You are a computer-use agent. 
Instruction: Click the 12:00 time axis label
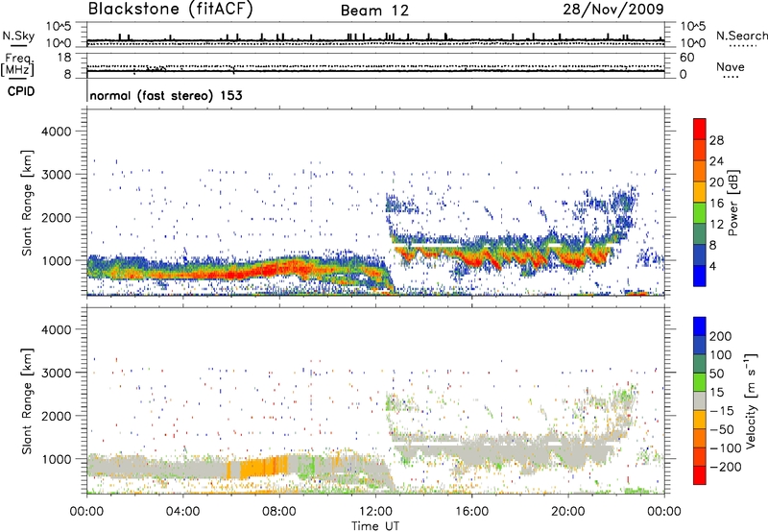coord(375,512)
